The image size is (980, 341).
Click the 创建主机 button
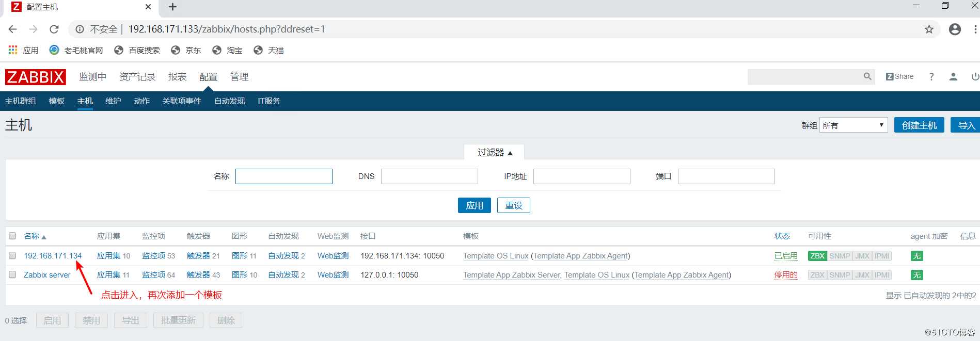(919, 125)
